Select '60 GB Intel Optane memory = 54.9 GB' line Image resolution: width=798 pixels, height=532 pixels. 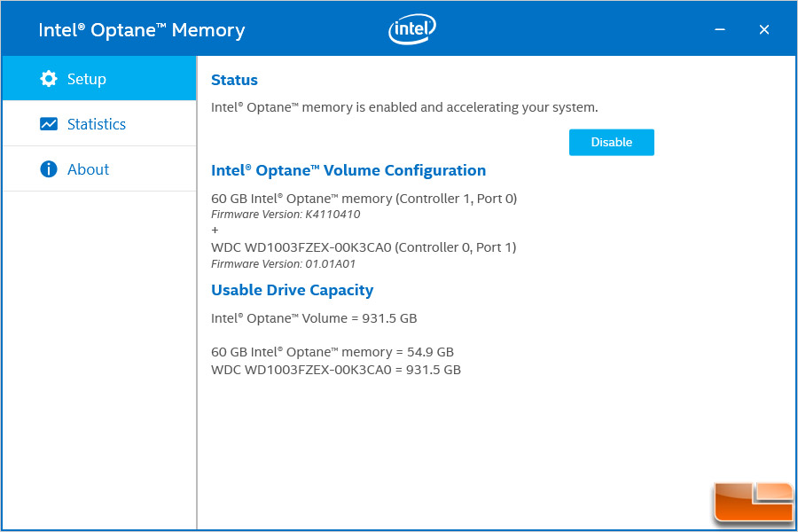(332, 352)
